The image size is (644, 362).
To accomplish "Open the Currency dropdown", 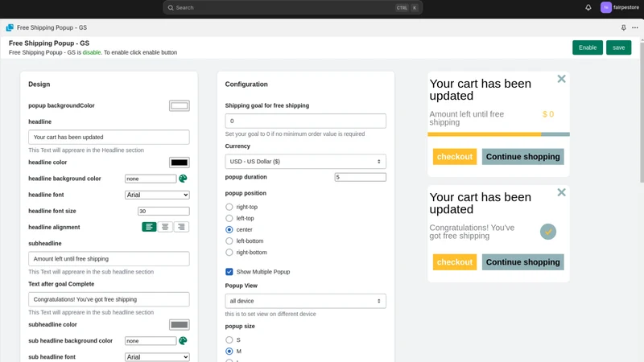I will point(306,162).
